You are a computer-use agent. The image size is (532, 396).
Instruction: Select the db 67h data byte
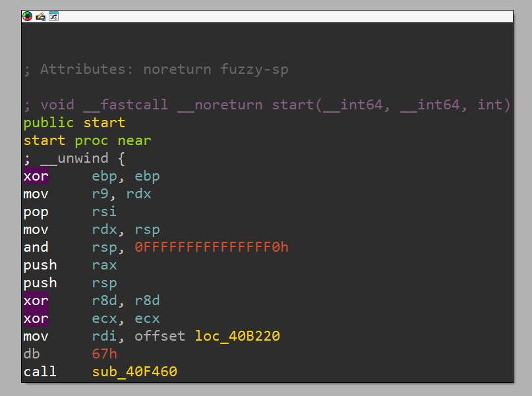104,353
